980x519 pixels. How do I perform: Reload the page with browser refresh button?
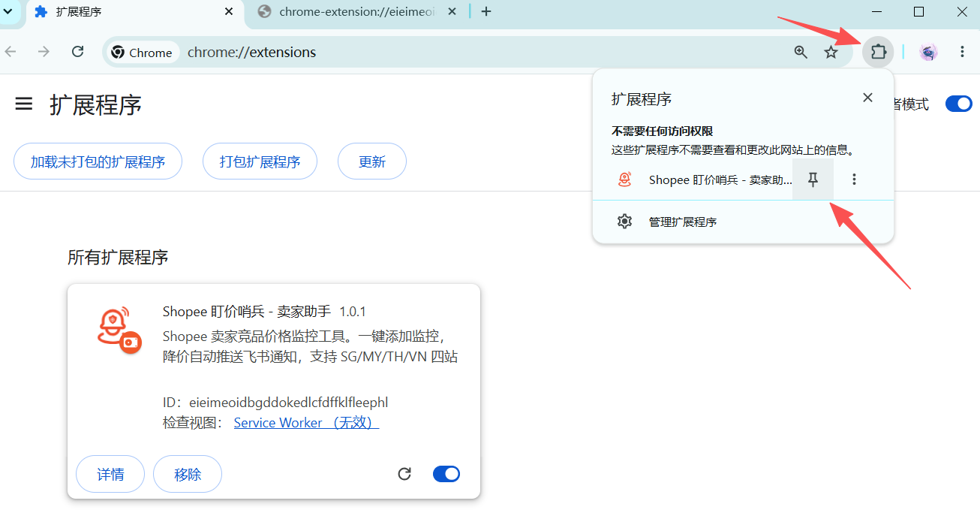tap(77, 52)
